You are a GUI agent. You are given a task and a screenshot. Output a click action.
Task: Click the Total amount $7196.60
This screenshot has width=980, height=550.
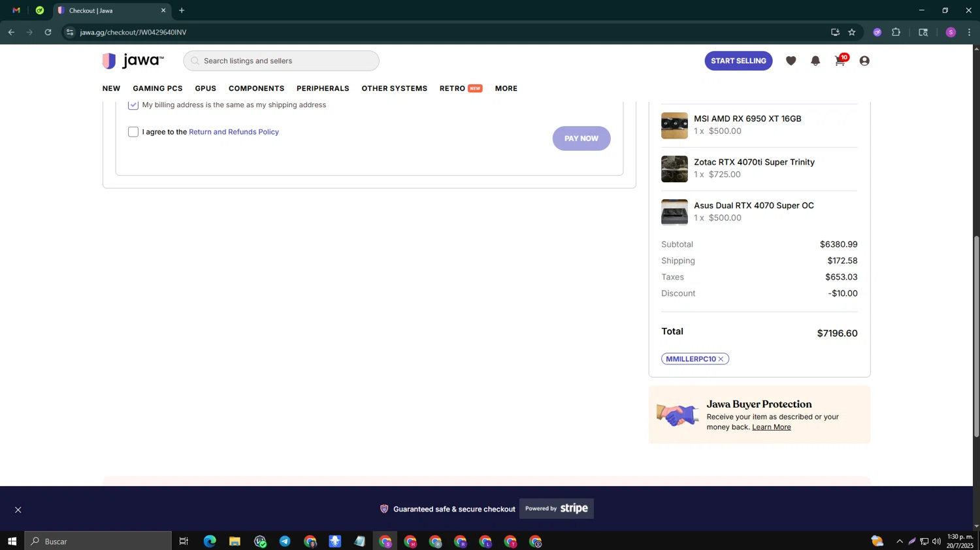pyautogui.click(x=837, y=333)
